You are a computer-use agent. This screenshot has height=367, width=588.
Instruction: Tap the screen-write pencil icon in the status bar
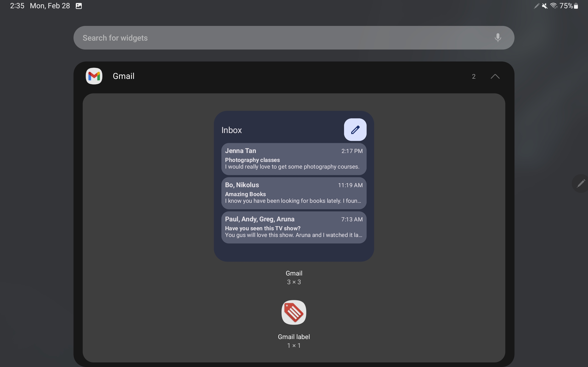point(537,6)
